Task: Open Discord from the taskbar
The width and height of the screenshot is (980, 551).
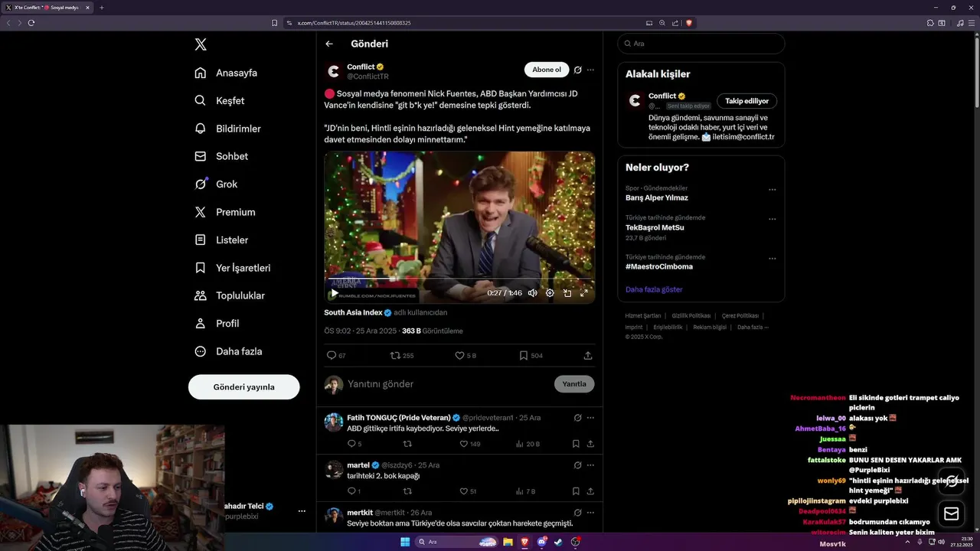Action: (x=541, y=542)
